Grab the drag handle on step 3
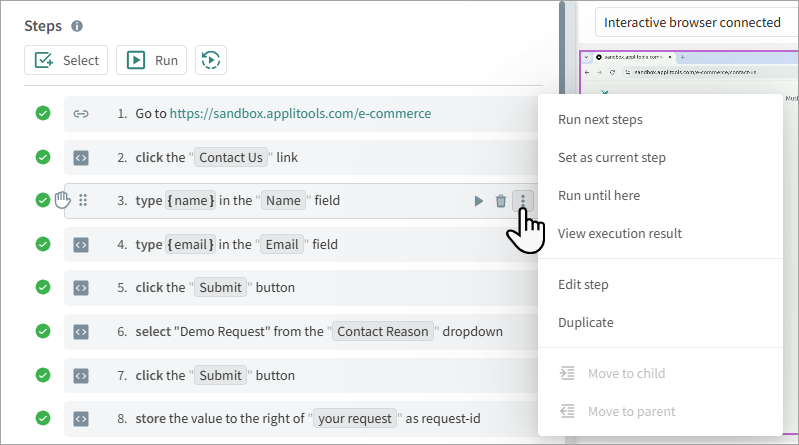 83,201
